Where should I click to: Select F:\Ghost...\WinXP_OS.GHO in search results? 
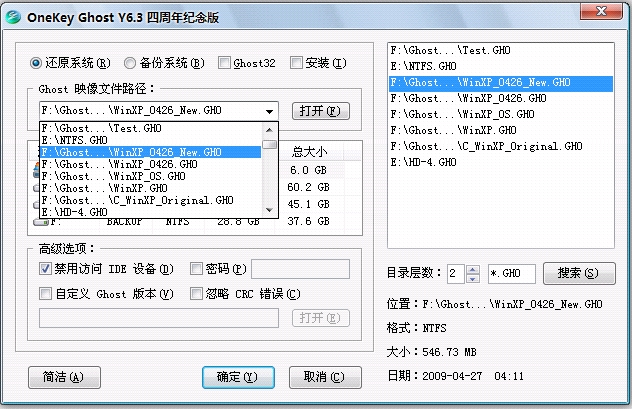[501, 114]
